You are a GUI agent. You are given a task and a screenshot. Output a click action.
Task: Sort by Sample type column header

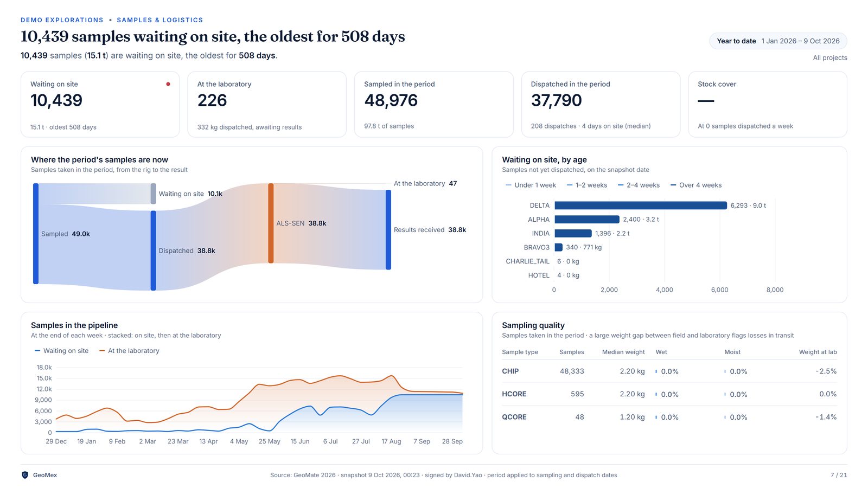tap(520, 352)
